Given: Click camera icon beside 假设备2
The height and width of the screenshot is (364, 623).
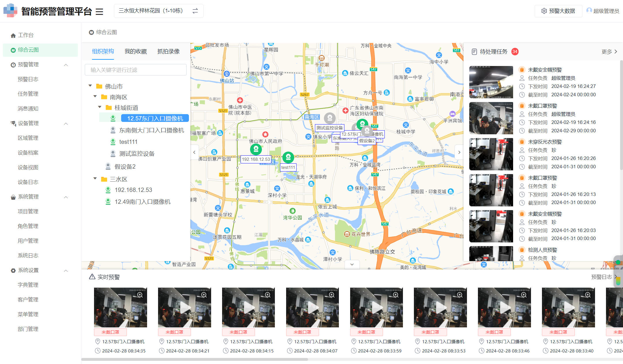Looking at the screenshot, I should [x=108, y=166].
